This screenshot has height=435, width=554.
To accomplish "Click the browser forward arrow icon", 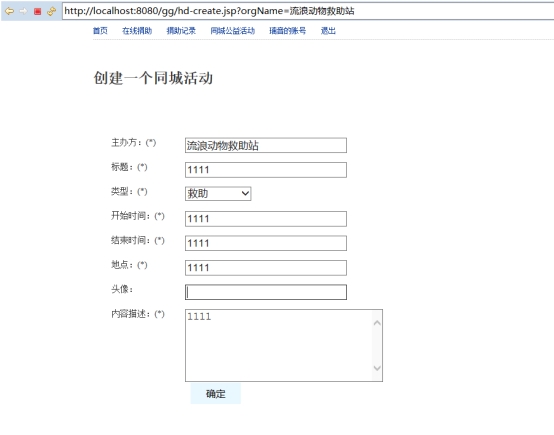I will coord(23,11).
